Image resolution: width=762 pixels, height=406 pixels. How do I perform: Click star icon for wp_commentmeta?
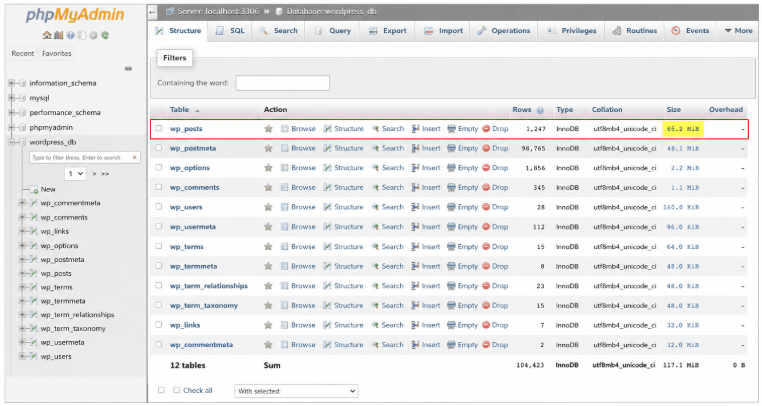pyautogui.click(x=268, y=345)
